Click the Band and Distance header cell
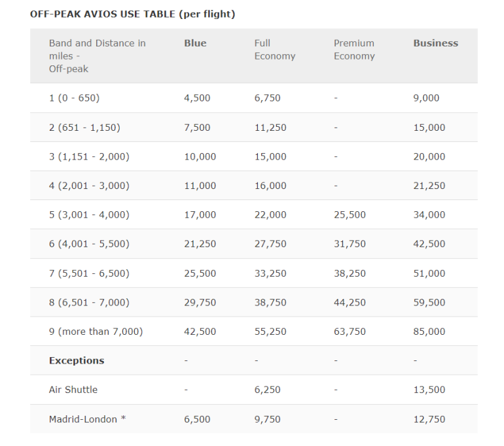The image size is (504, 446). point(97,56)
